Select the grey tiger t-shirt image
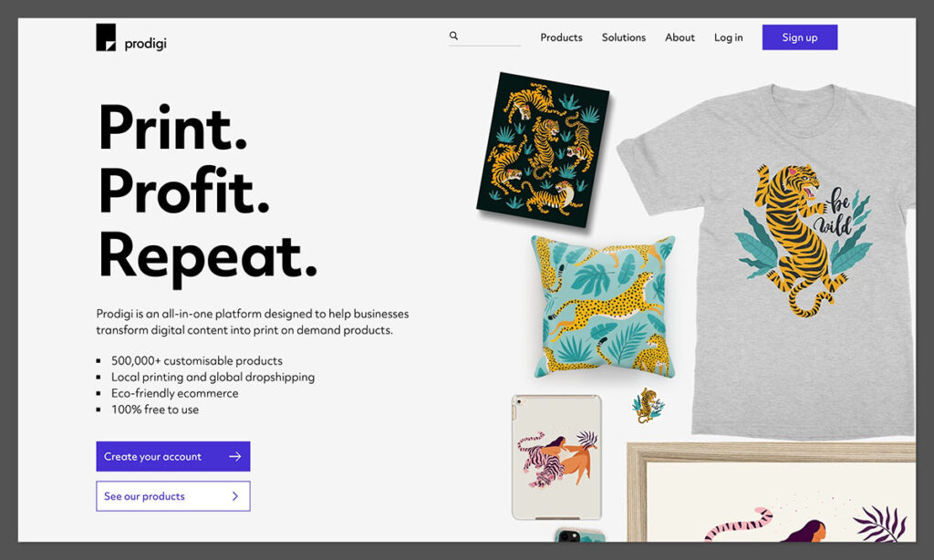Viewport: 934px width, 560px height. pos(768,260)
